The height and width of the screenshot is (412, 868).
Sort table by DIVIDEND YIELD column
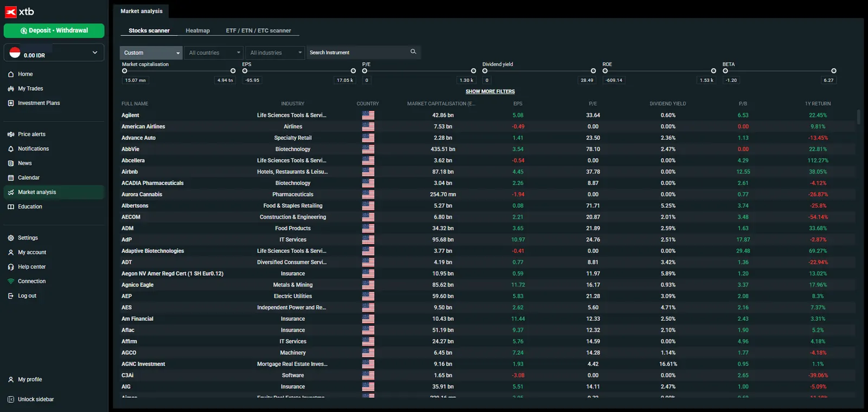[x=668, y=104]
